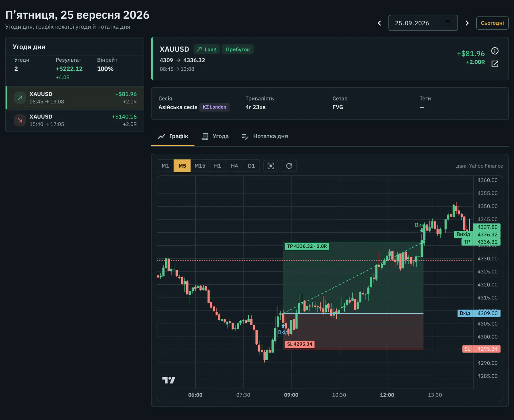514x420 pixels.
Task: Click TP 4336.32 price axis label
Action: 481,242
